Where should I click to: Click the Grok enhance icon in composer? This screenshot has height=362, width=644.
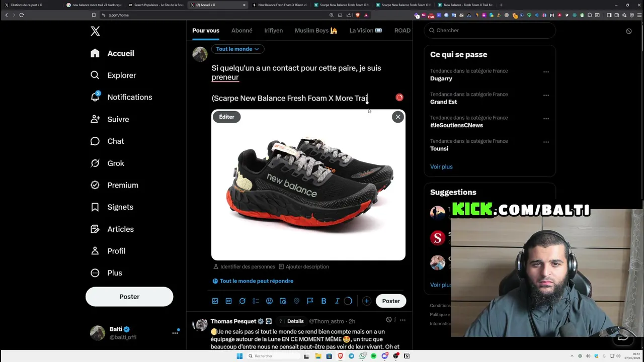click(x=242, y=301)
